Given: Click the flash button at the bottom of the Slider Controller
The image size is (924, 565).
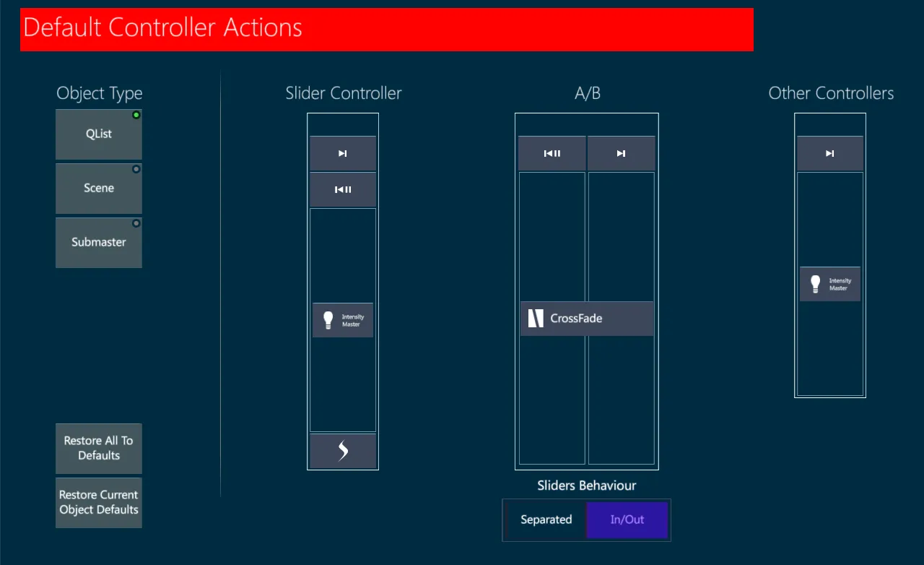Looking at the screenshot, I should pos(343,451).
